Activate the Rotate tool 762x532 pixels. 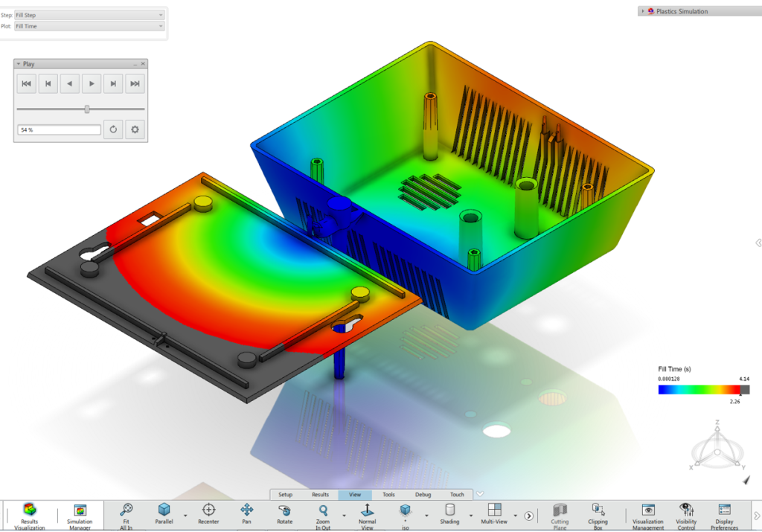coord(284,515)
